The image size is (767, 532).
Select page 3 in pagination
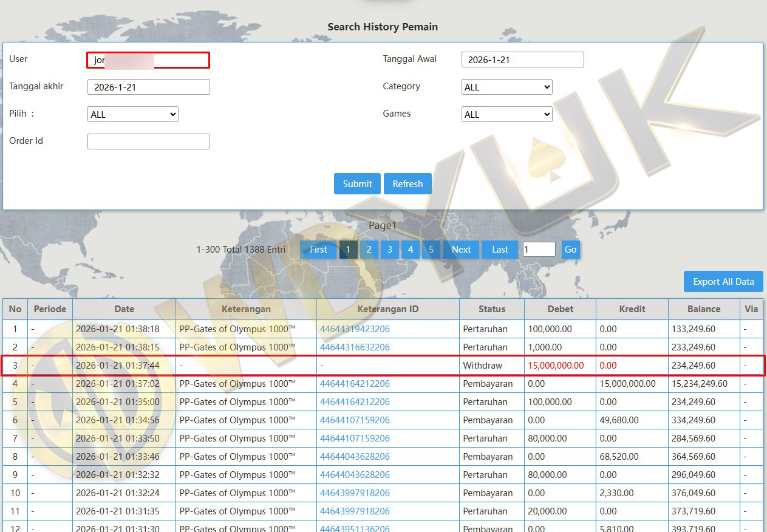389,250
